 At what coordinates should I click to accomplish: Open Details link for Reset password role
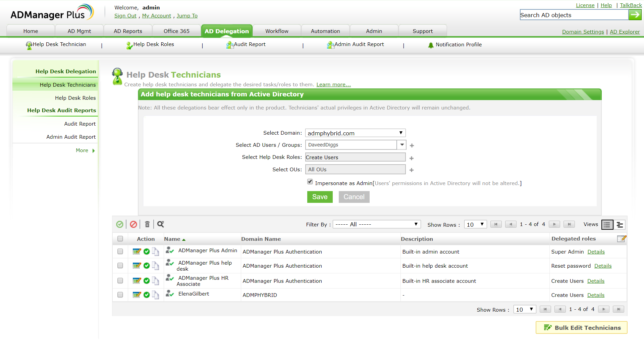tap(603, 266)
